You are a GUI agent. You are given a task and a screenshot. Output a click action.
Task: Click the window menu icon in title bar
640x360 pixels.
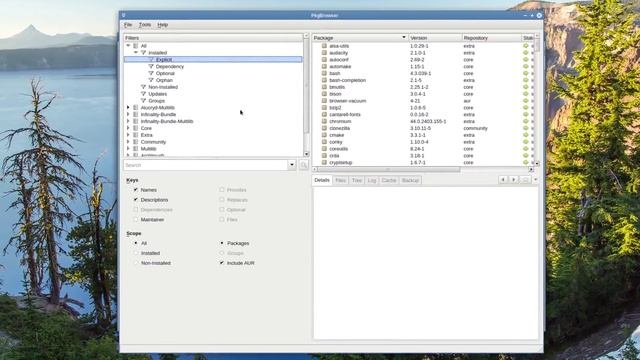coord(124,16)
